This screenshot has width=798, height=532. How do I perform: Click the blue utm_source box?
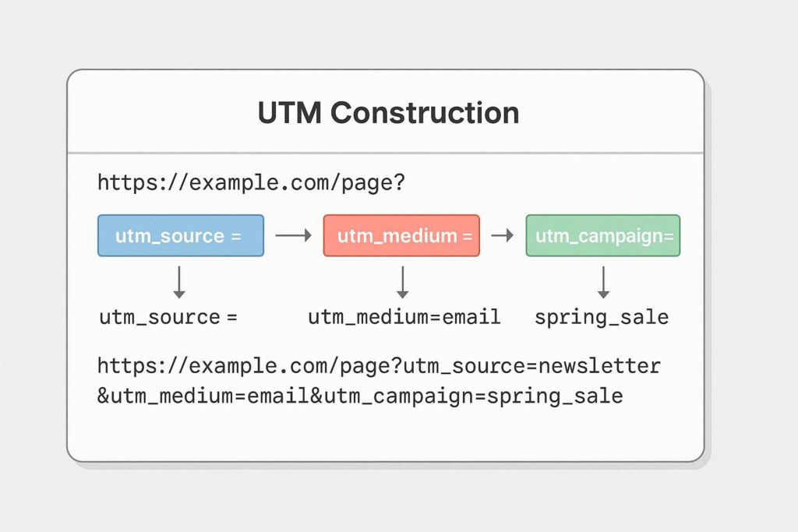[x=181, y=236]
